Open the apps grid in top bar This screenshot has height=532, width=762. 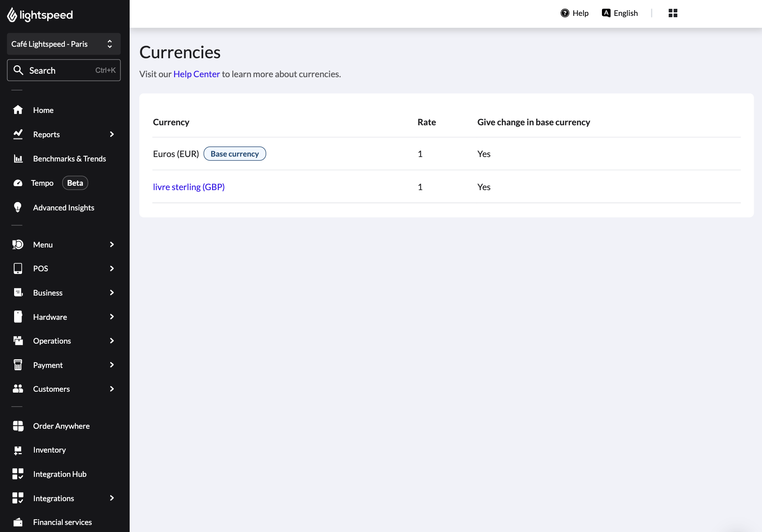click(672, 13)
